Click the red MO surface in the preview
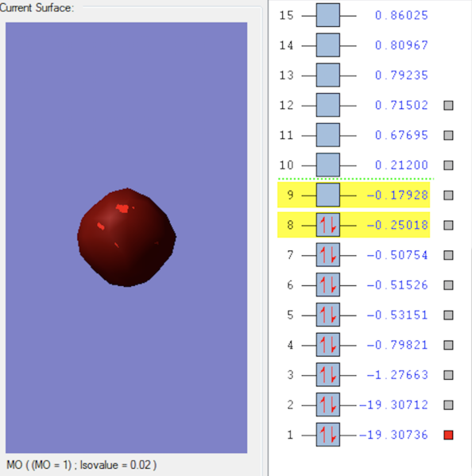This screenshot has height=476, width=472. pyautogui.click(x=126, y=238)
